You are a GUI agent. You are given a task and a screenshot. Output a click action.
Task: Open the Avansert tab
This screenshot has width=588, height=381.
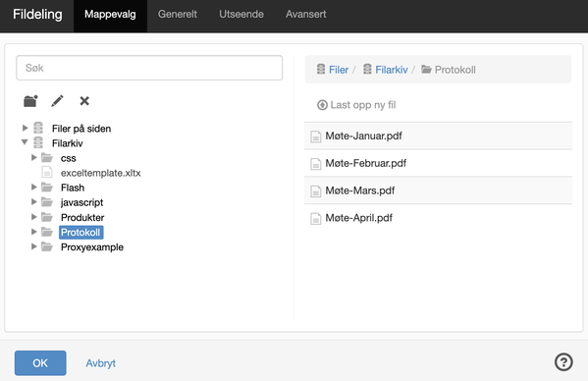coord(306,15)
